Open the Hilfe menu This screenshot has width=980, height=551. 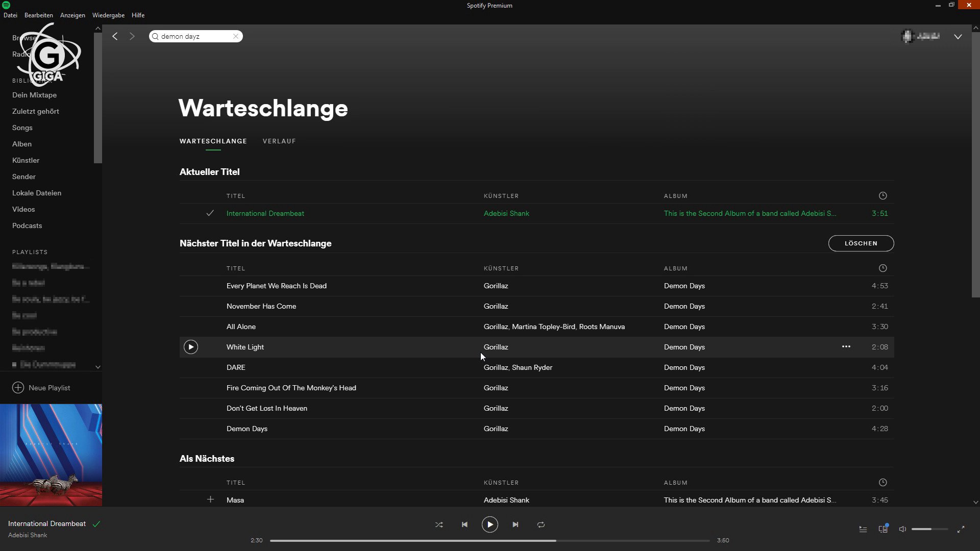(138, 15)
